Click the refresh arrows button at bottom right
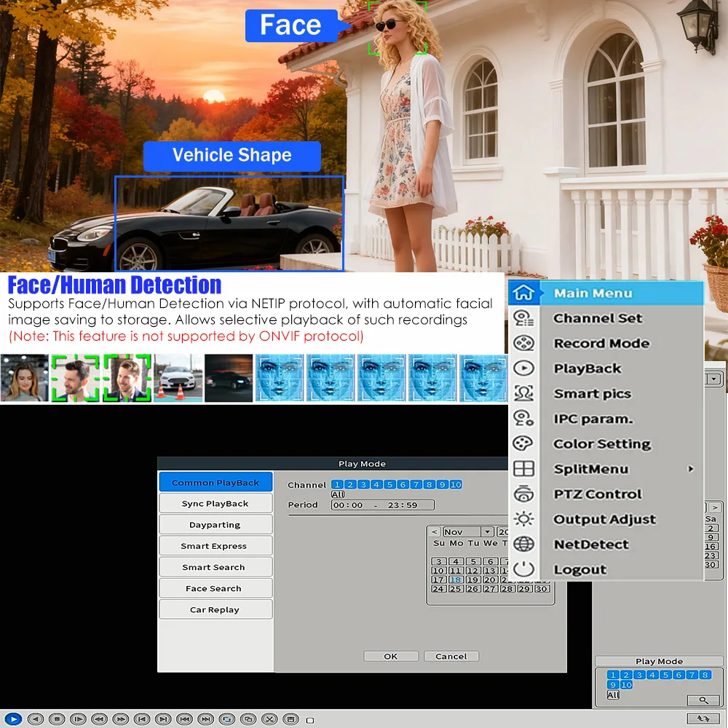728x728 pixels. click(x=703, y=719)
